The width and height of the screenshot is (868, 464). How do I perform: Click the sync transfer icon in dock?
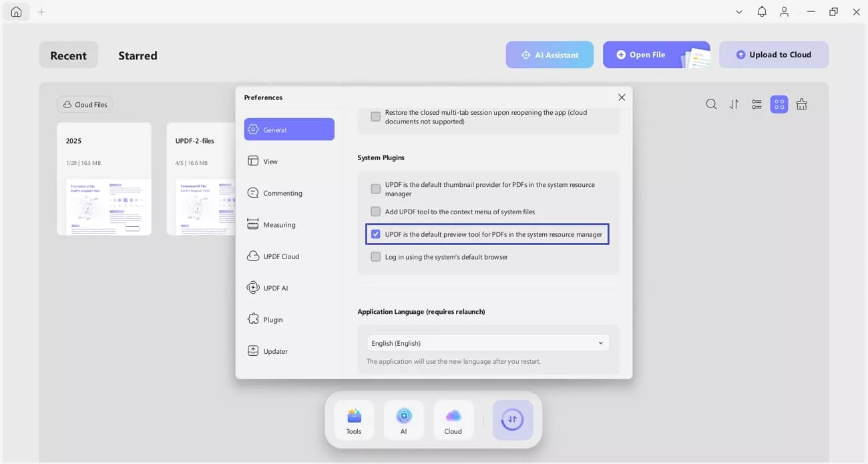(513, 420)
